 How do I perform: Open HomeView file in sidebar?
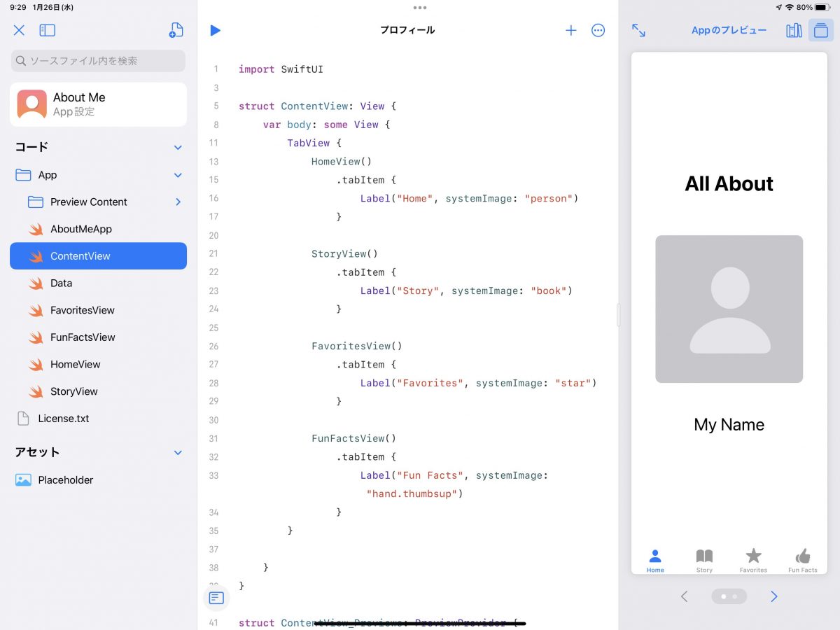pos(76,364)
